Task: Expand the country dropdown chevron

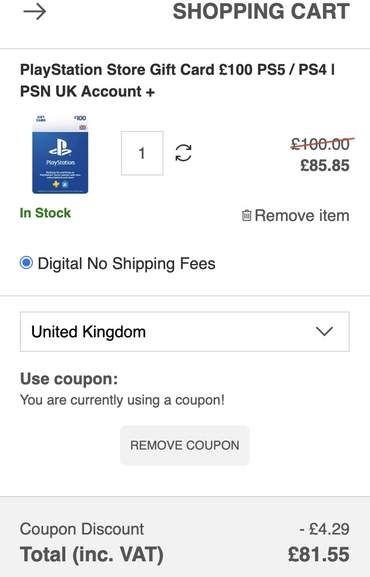Action: (324, 331)
